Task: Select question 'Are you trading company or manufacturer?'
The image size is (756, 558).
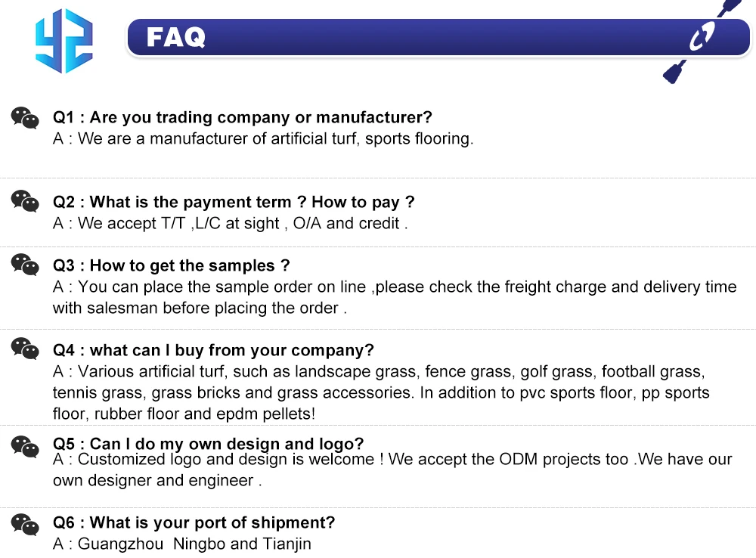Action: [242, 118]
